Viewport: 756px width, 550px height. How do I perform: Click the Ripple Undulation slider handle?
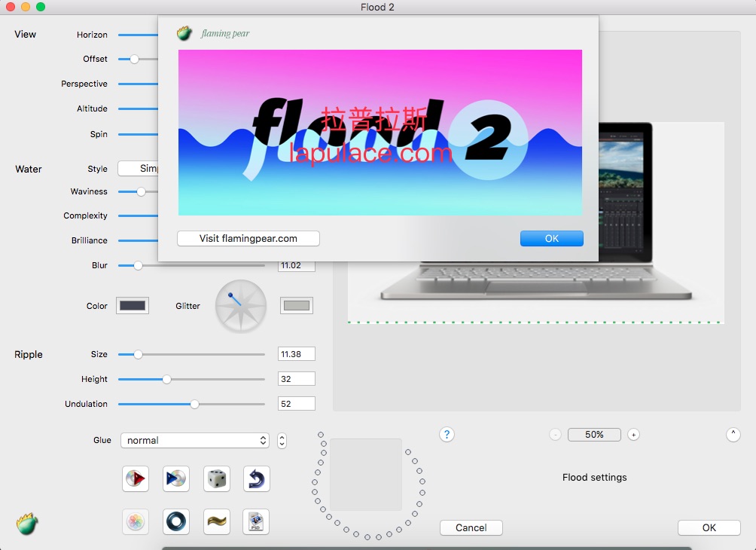tap(194, 404)
